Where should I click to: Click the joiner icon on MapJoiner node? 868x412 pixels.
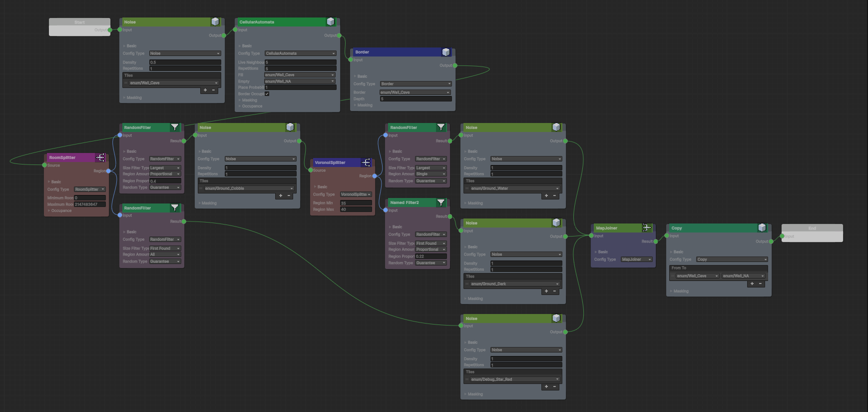click(x=647, y=227)
